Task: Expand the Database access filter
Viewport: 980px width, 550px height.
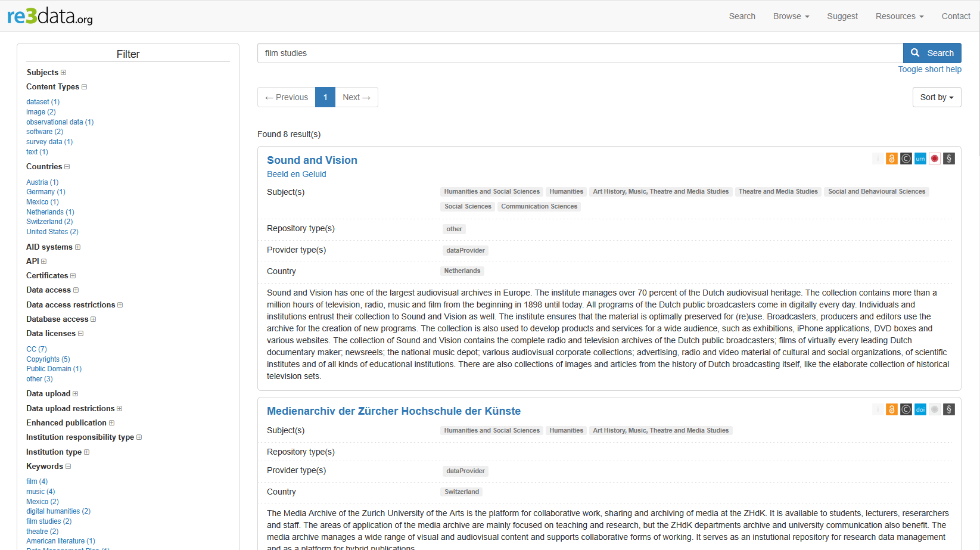Action: pyautogui.click(x=93, y=319)
